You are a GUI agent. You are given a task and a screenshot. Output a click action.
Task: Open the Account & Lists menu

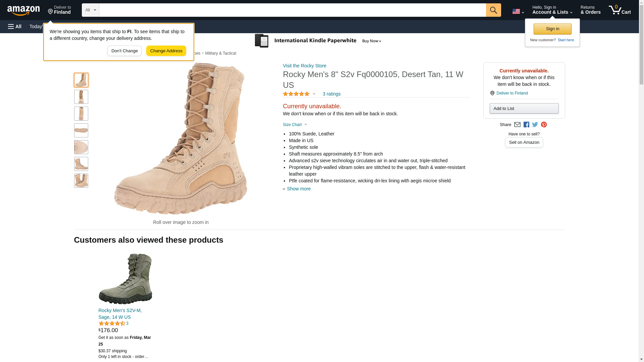pos(552,10)
